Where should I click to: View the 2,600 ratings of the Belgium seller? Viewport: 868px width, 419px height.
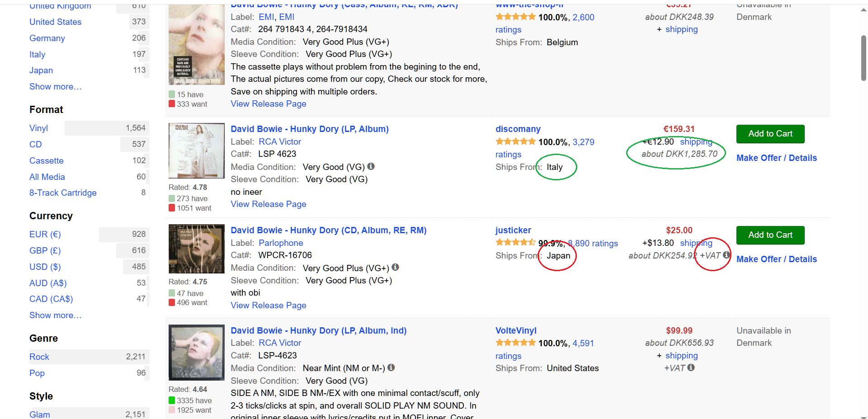coord(583,17)
